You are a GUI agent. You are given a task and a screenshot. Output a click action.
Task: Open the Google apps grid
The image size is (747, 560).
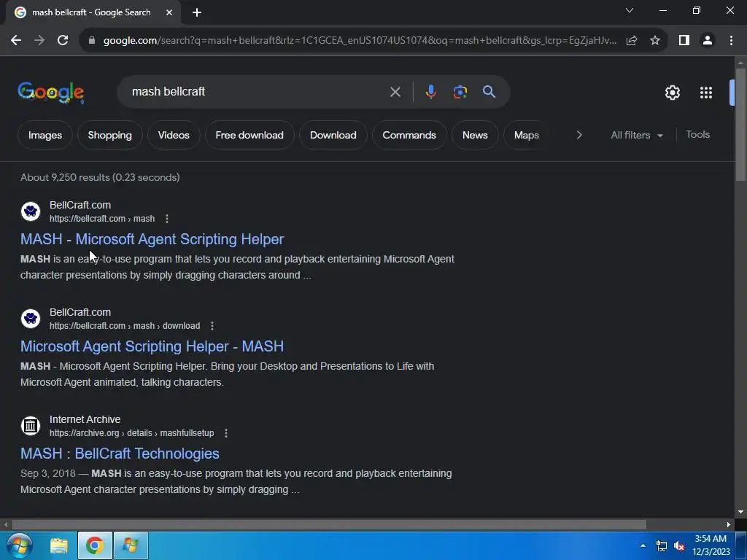tap(706, 93)
